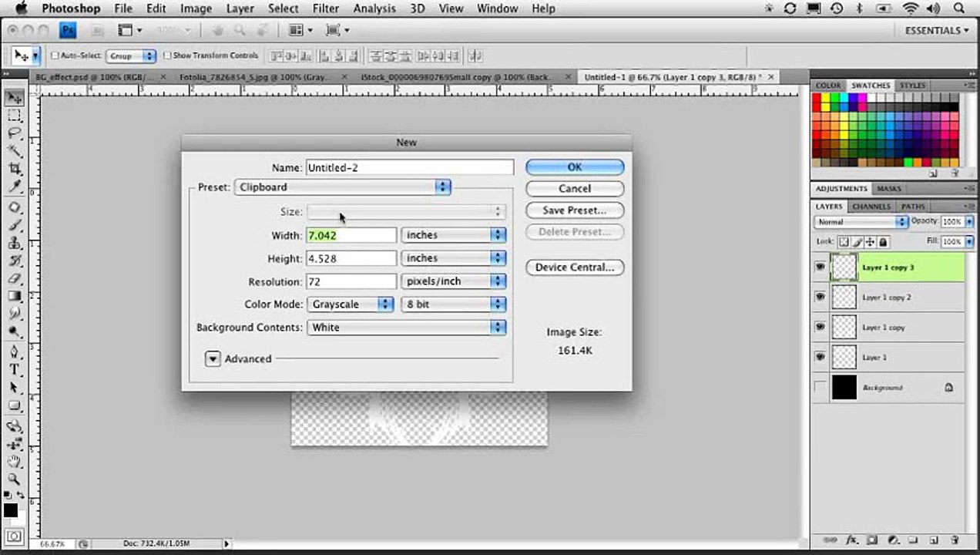This screenshot has width=980, height=555.
Task: Select the Move tool in toolbox
Action: [15, 98]
